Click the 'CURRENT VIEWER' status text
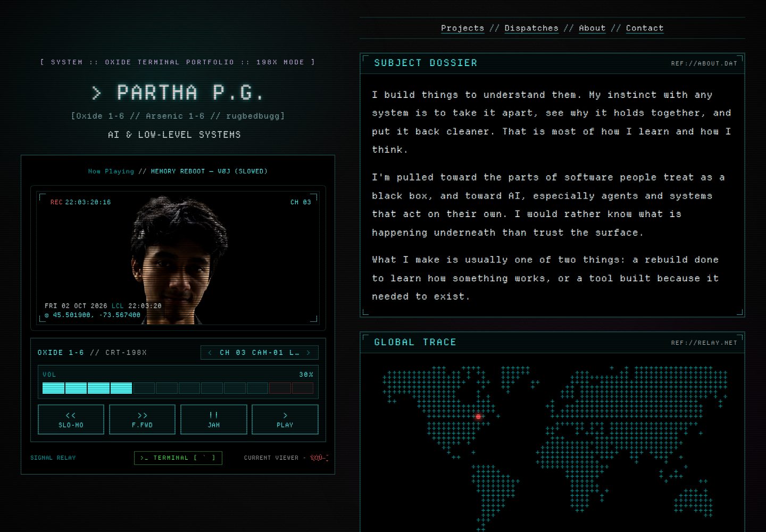Image resolution: width=766 pixels, height=532 pixels. tap(271, 458)
